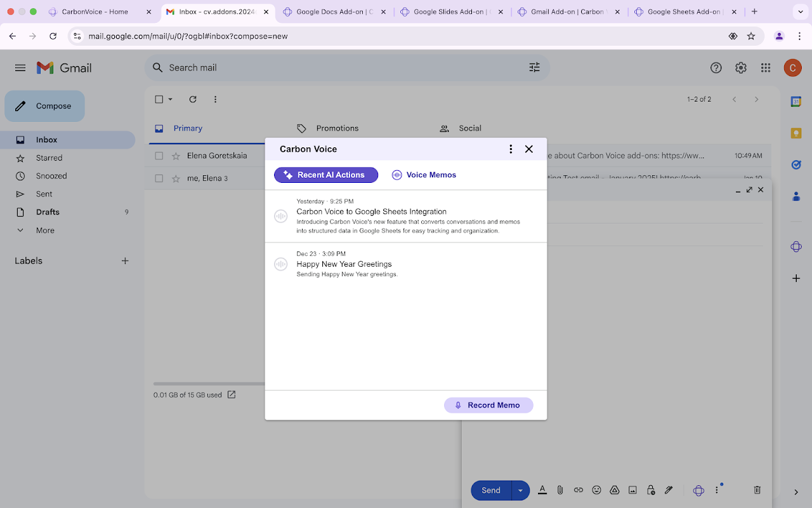
Task: Open select-all dropdown arrow
Action: (170, 100)
